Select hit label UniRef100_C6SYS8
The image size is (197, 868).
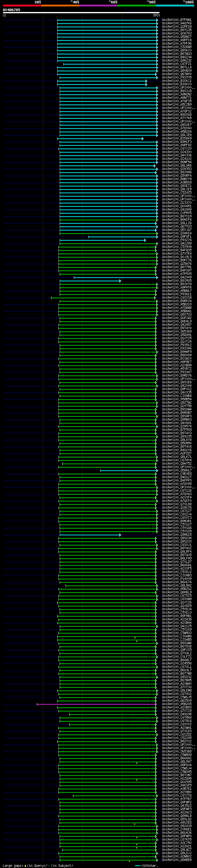176,298
